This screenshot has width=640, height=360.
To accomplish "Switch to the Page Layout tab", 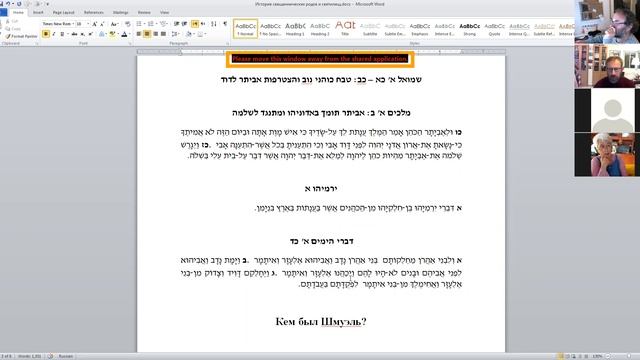I will click(x=63, y=12).
